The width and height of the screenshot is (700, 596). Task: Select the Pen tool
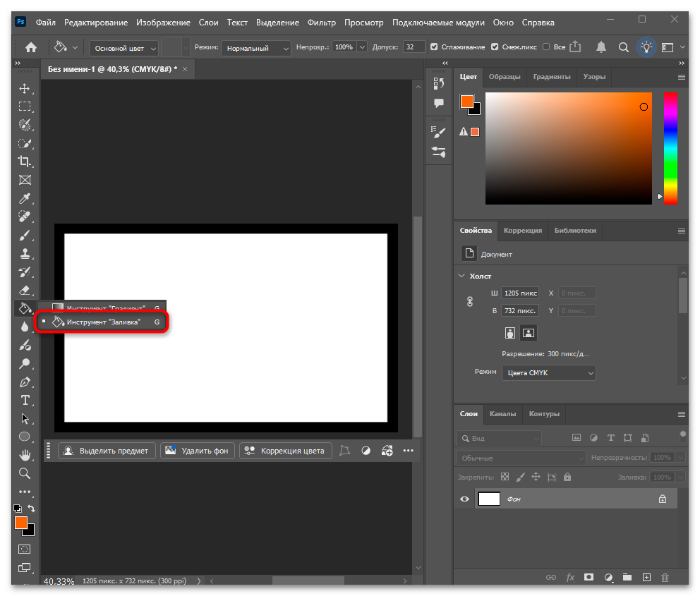[x=25, y=382]
